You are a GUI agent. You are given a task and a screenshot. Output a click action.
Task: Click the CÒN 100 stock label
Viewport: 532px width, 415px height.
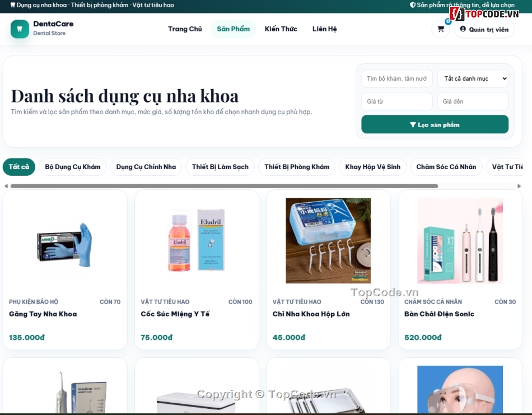point(240,302)
